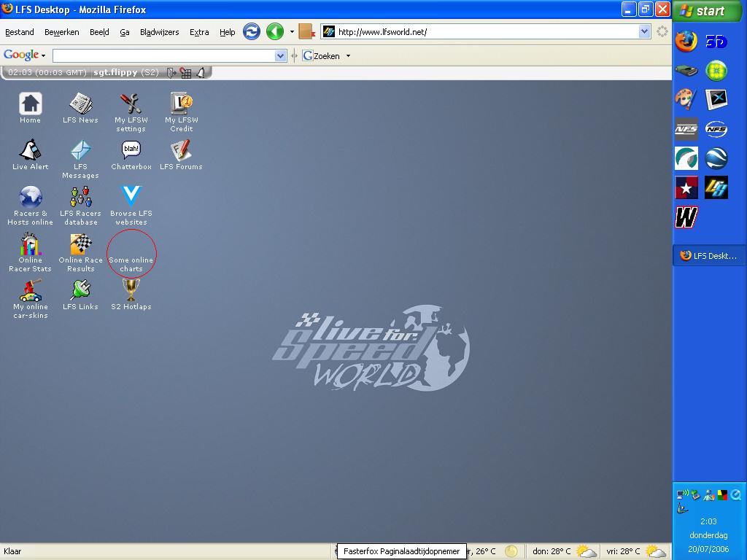Click the taskbar clock showing 2:03
The image size is (747, 560).
[708, 521]
